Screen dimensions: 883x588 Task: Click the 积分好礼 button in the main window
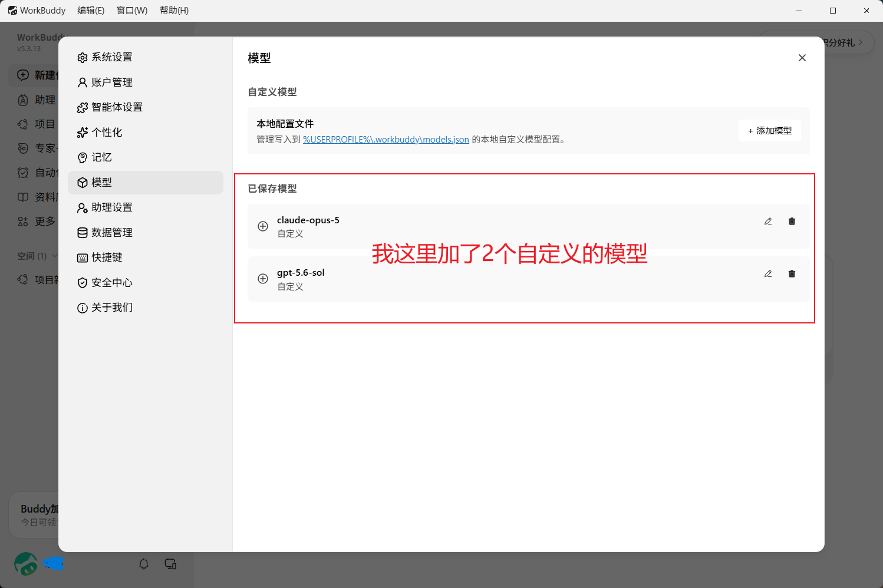(842, 42)
